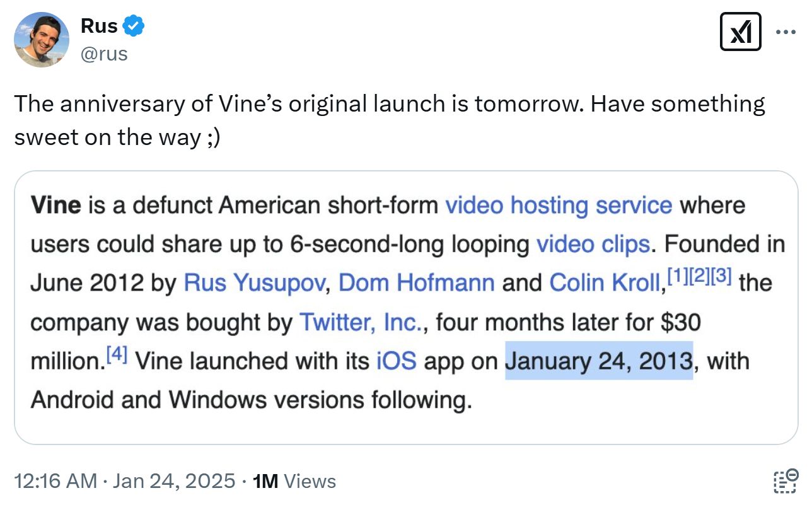Click the display name Rus
Viewport: 812px width, 510px height.
point(99,26)
